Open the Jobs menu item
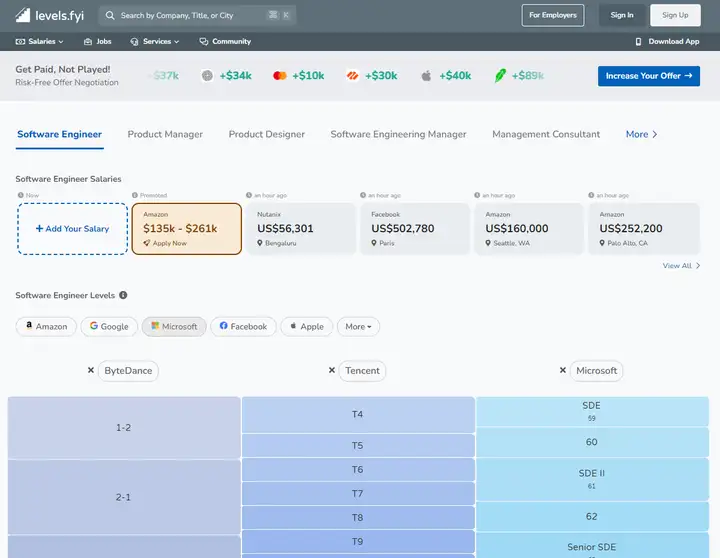720x558 pixels. tap(97, 41)
